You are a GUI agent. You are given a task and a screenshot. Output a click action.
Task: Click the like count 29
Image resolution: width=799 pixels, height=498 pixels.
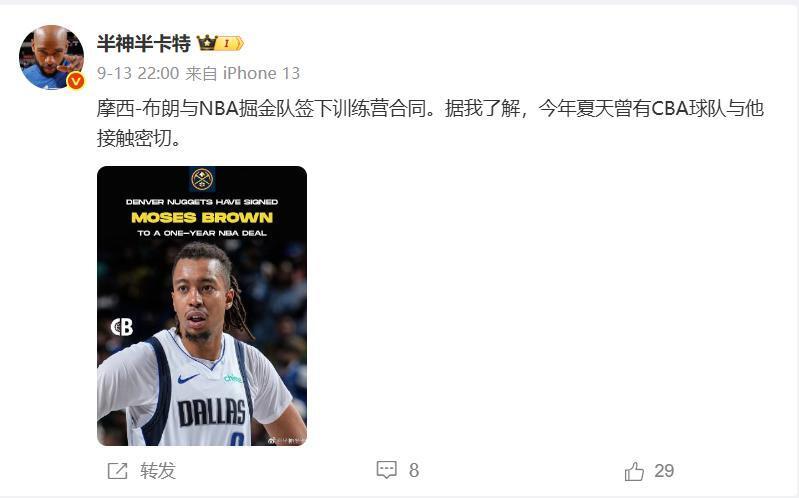[664, 470]
